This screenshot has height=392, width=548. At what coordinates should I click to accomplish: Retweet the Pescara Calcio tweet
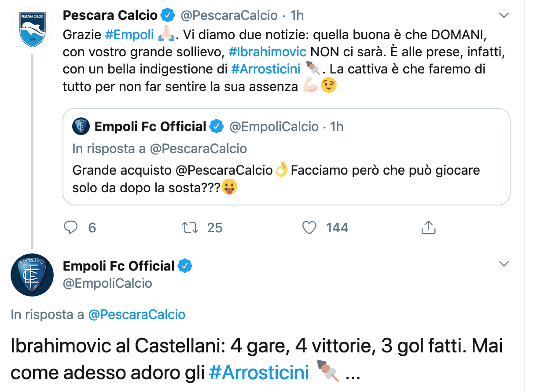click(190, 227)
